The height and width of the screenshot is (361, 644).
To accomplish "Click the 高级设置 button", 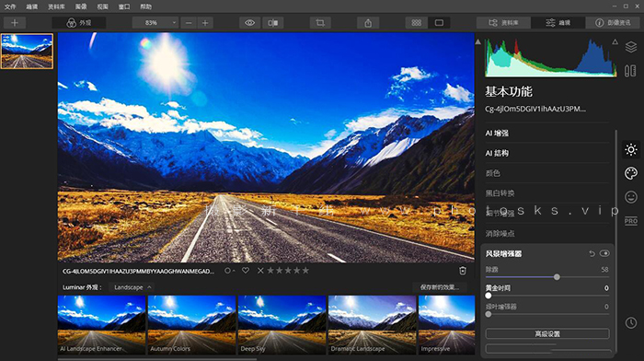I will click(x=547, y=334).
